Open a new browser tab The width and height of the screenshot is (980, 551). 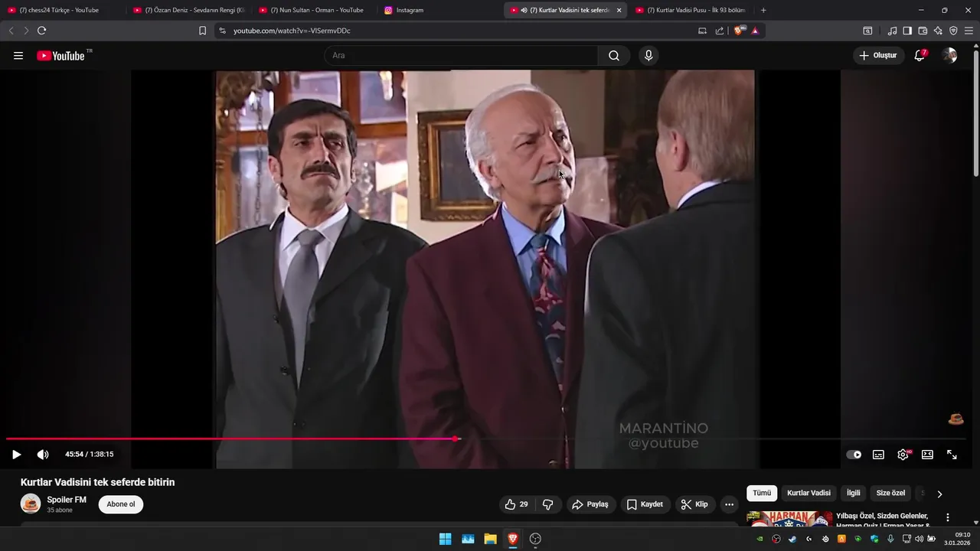[x=763, y=10]
